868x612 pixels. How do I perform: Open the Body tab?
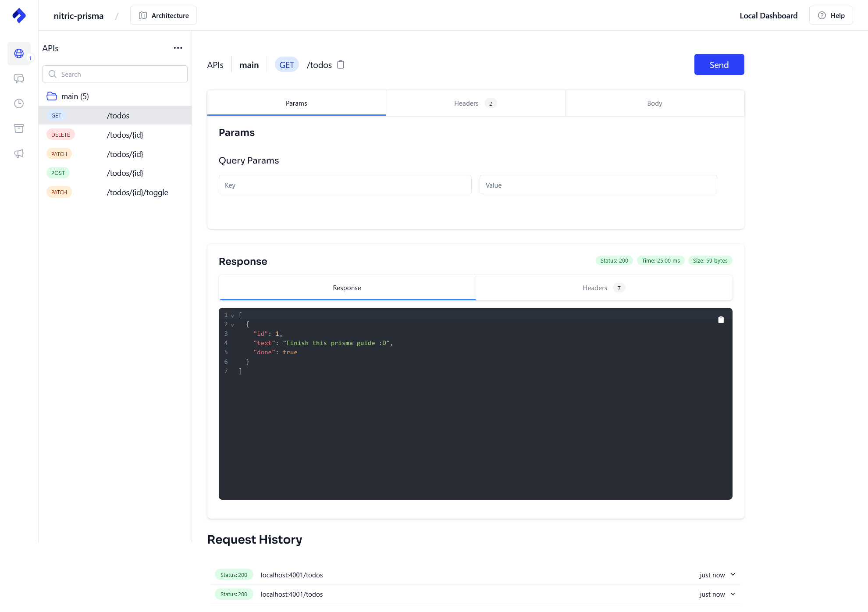click(655, 103)
